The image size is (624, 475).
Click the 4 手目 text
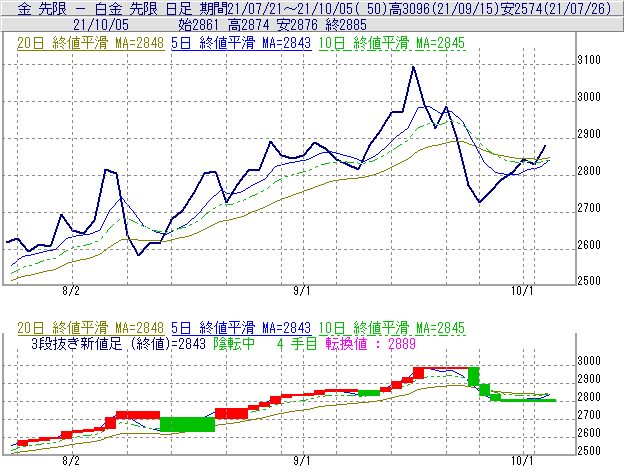[296, 343]
